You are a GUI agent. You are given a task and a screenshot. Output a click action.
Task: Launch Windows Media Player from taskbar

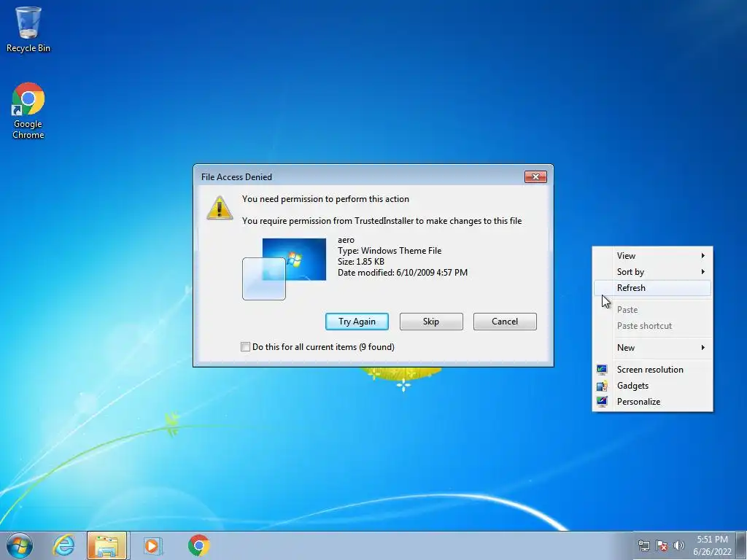pyautogui.click(x=152, y=545)
